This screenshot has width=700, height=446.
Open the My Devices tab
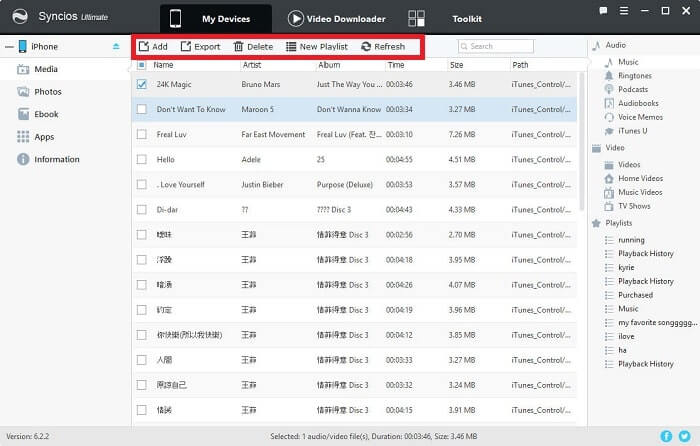pos(216,19)
